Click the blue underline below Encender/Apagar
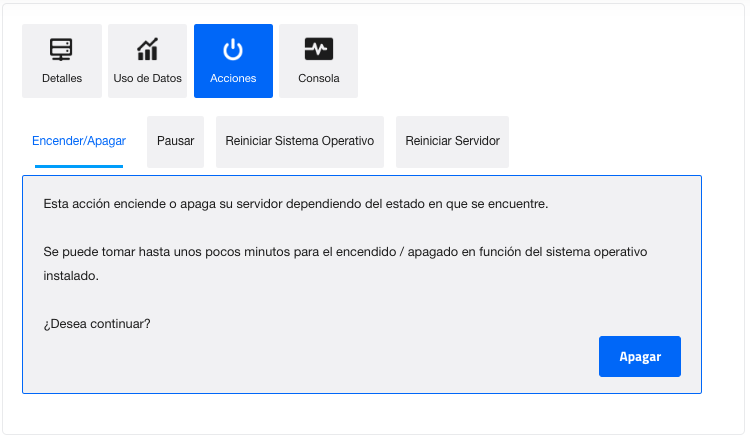750x438 pixels. 79,166
